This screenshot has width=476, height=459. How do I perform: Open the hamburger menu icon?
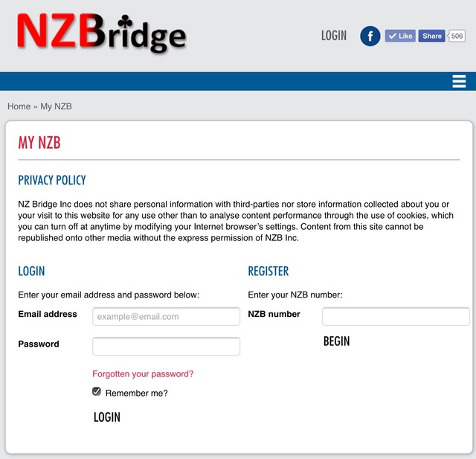coord(459,81)
